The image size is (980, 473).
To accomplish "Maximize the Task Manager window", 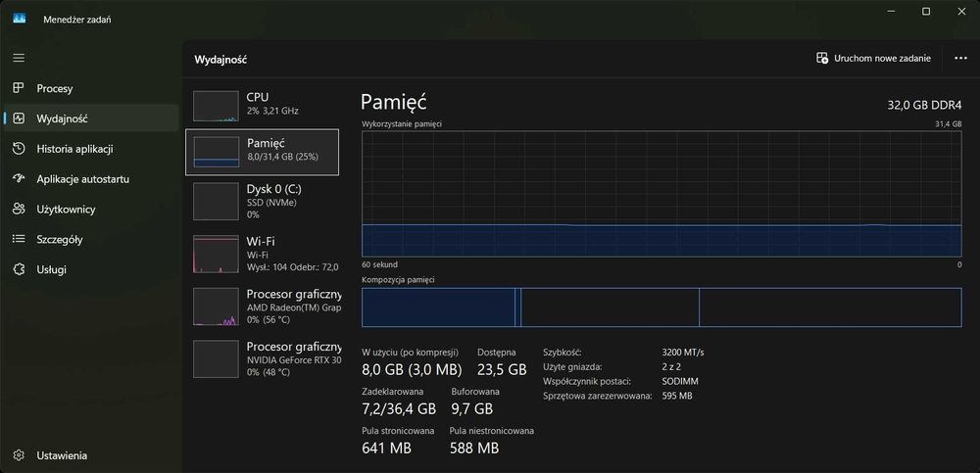I will coord(926,11).
